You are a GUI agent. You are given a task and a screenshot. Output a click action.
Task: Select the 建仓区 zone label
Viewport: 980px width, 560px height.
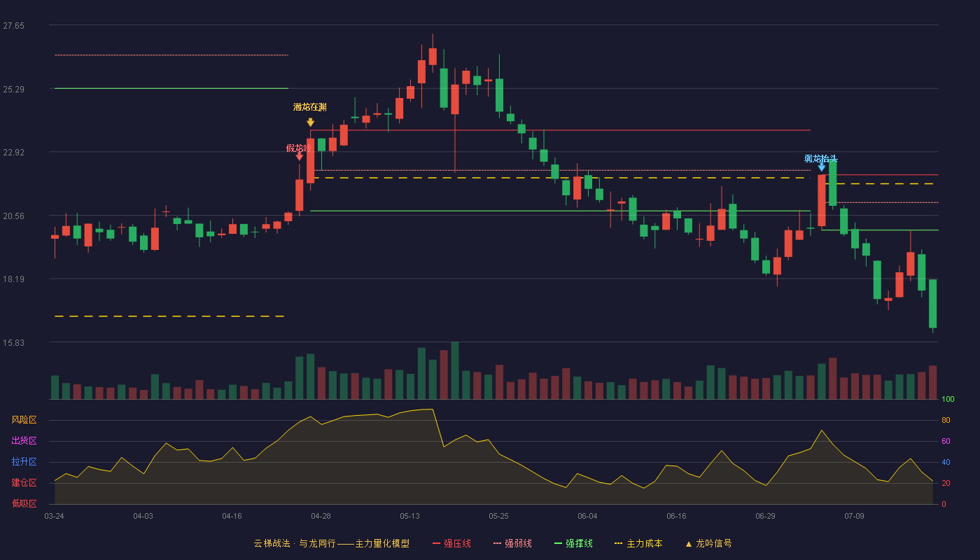tap(24, 483)
